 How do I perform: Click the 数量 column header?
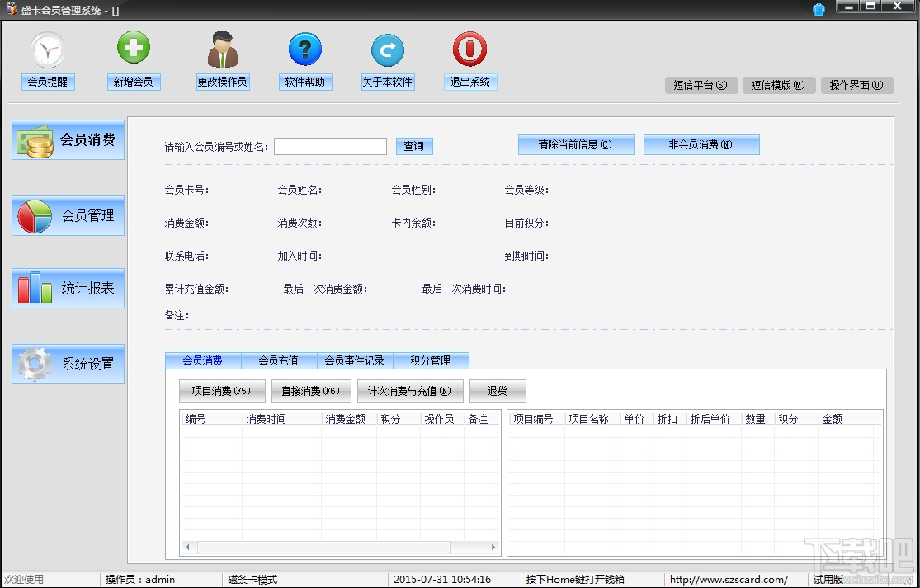(757, 419)
